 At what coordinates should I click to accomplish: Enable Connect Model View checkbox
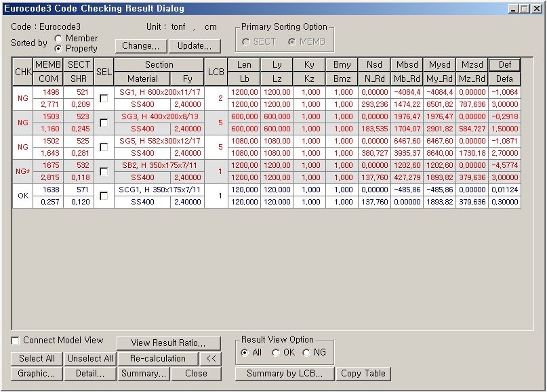[16, 341]
